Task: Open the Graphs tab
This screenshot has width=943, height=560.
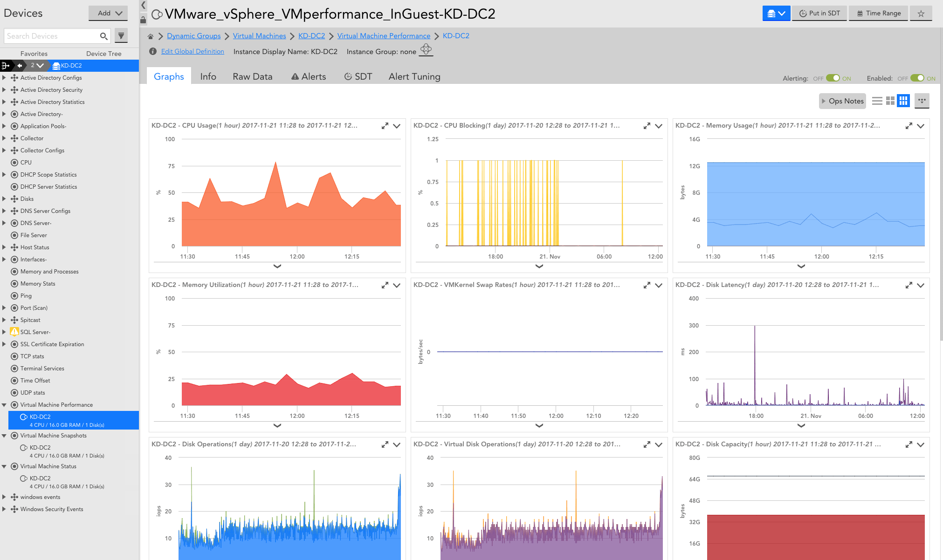Action: click(169, 76)
